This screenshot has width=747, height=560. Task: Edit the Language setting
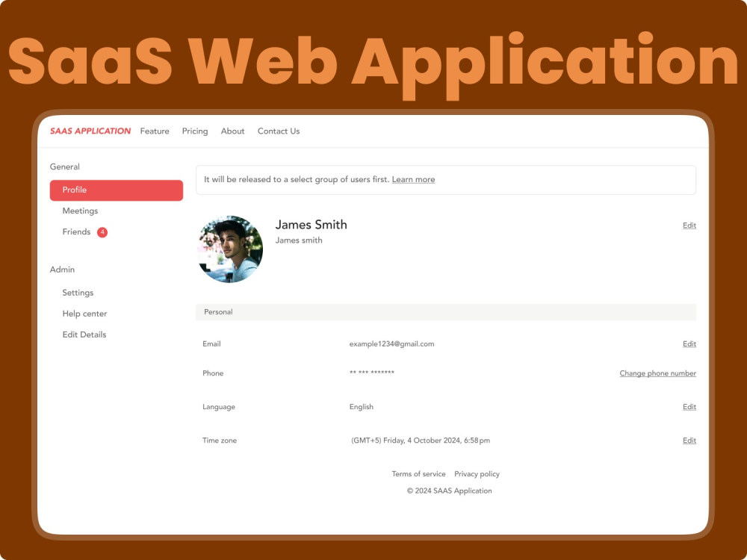click(689, 407)
